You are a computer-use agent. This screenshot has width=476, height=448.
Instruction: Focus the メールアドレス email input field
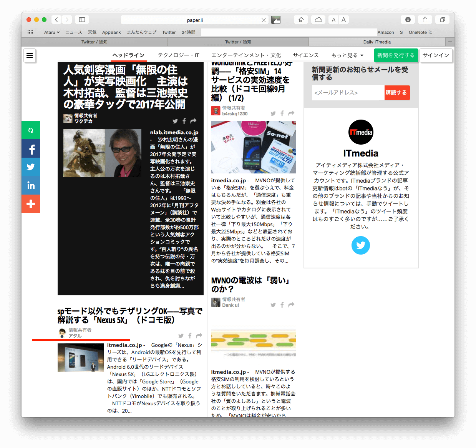tap(348, 93)
